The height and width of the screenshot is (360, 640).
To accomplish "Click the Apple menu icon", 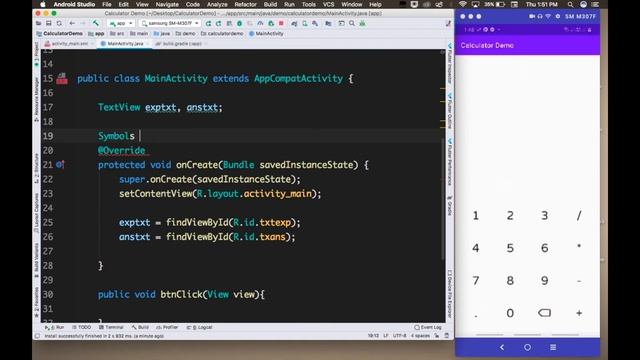I will point(42,4).
